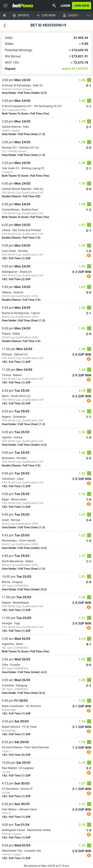Open the Live Now tab
The height and width of the screenshot is (868, 93).
(x=46, y=16)
